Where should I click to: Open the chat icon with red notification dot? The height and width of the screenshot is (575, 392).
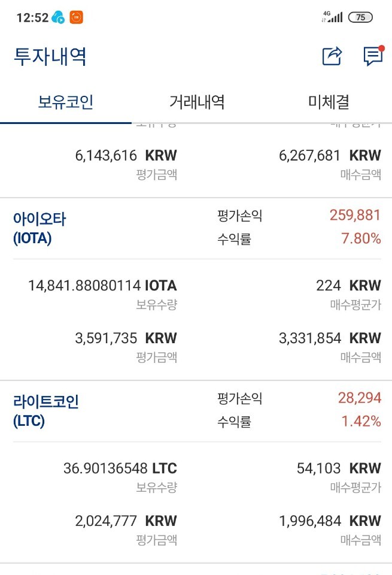click(372, 55)
